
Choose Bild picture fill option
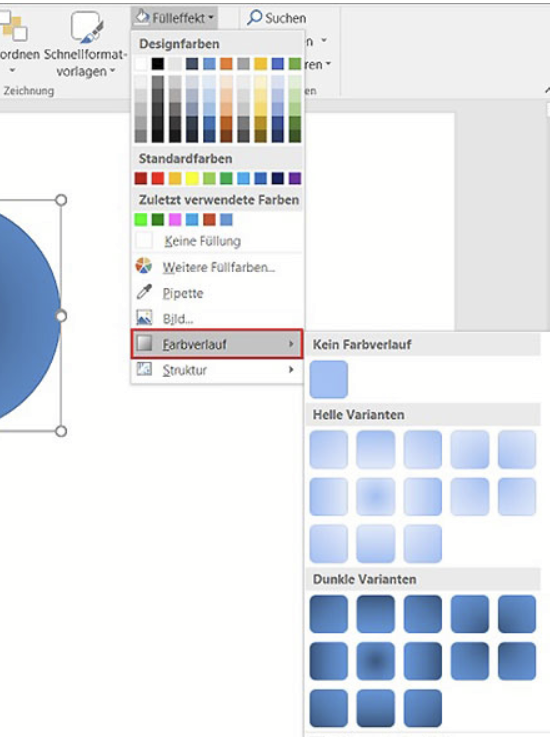click(x=217, y=319)
